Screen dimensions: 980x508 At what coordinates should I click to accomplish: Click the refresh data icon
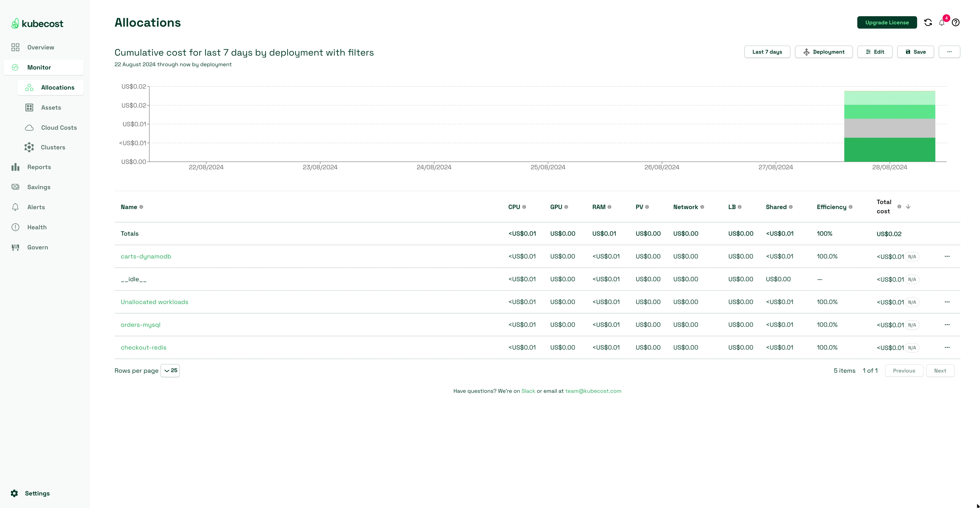[x=928, y=22]
